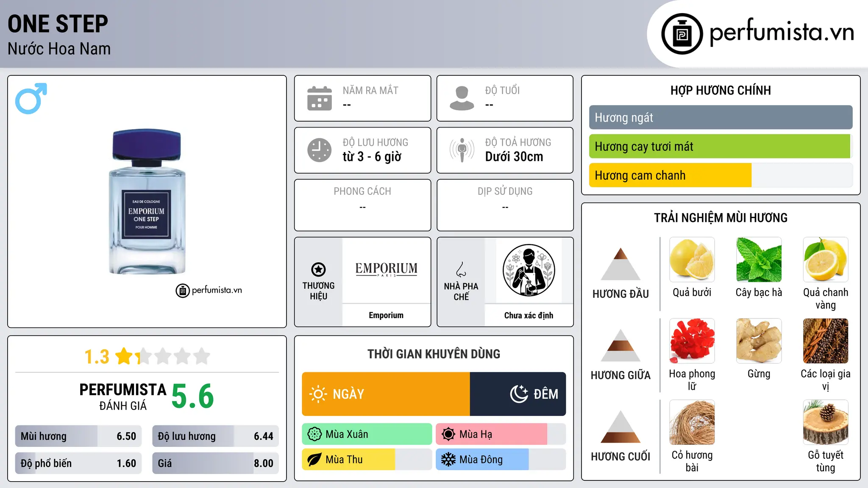868x488 pixels.
Task: Click the perfumista.vn mark under the bottle photo
Action: click(209, 290)
